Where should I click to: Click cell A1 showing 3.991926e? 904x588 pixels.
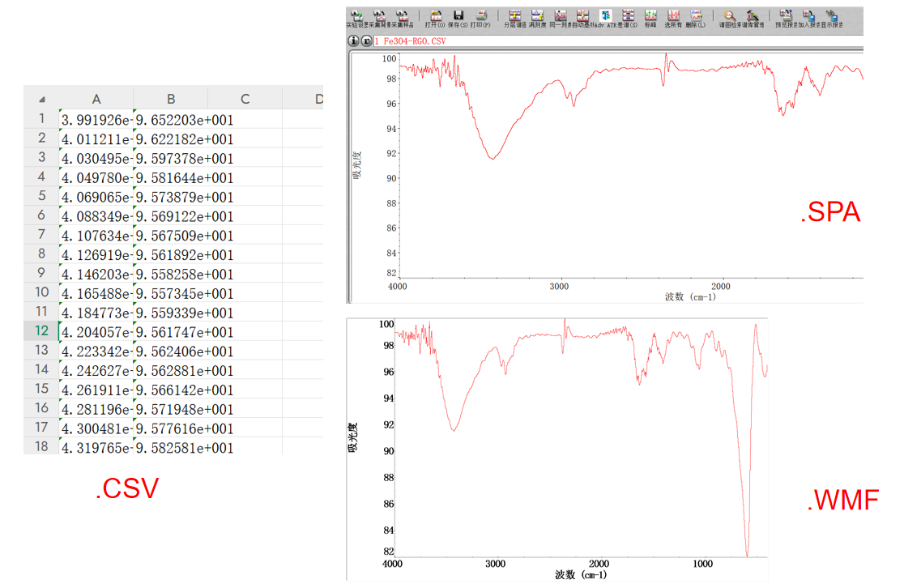[x=96, y=120]
